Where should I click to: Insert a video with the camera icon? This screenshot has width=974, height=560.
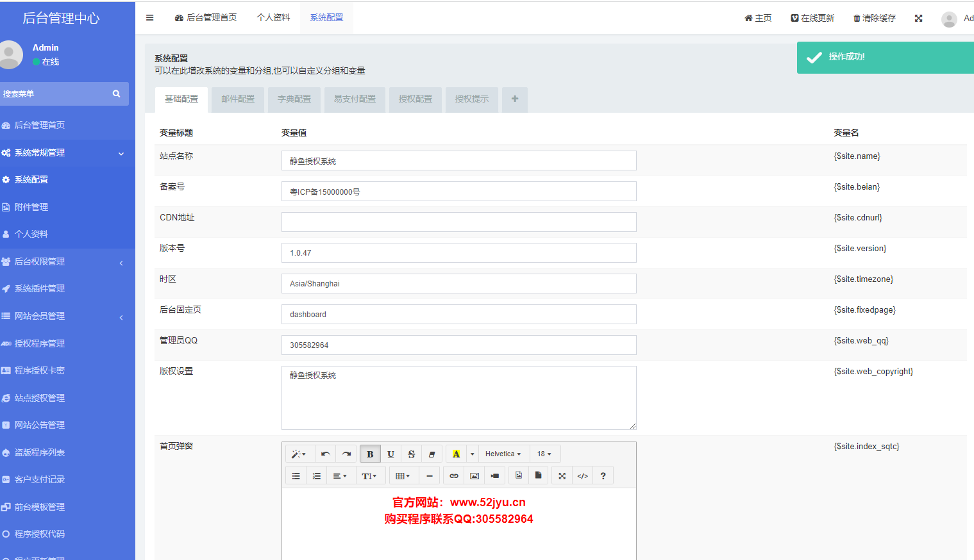click(495, 476)
